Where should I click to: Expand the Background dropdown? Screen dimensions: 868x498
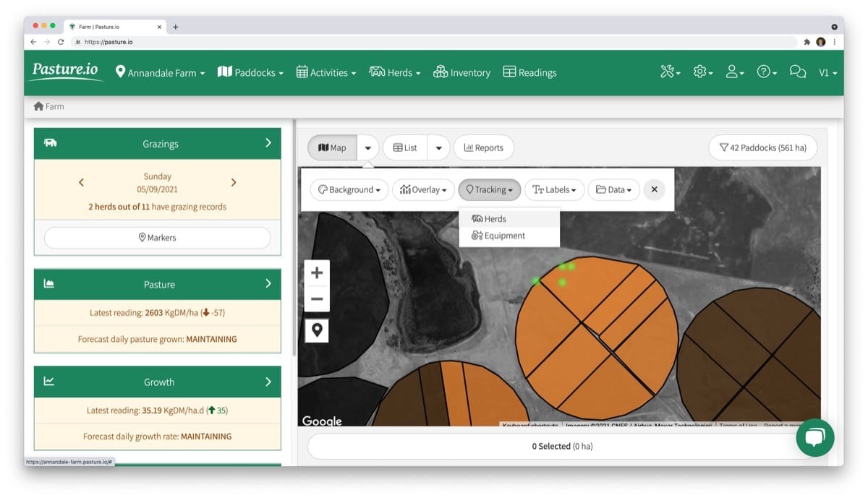[x=349, y=189]
